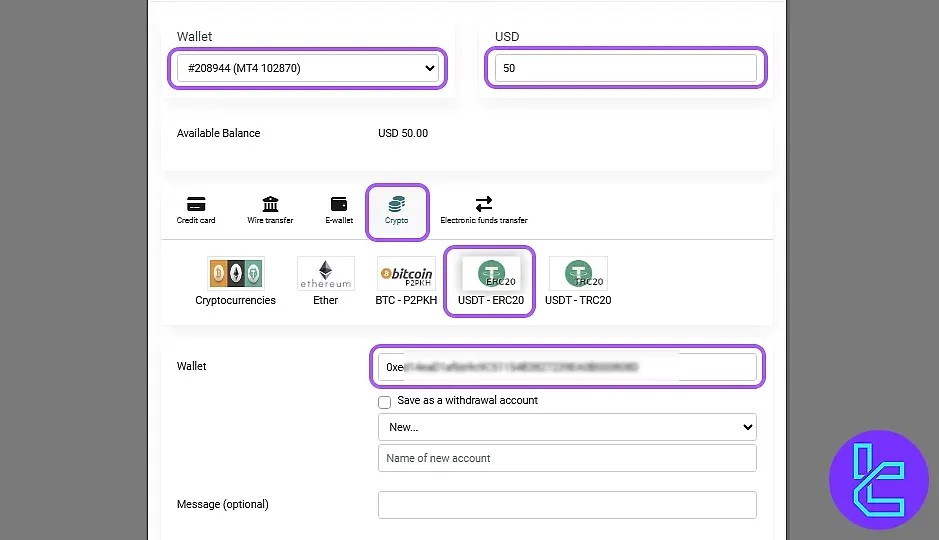
Task: Enable Save as a withdrawal account checkbox
Action: coord(385,402)
